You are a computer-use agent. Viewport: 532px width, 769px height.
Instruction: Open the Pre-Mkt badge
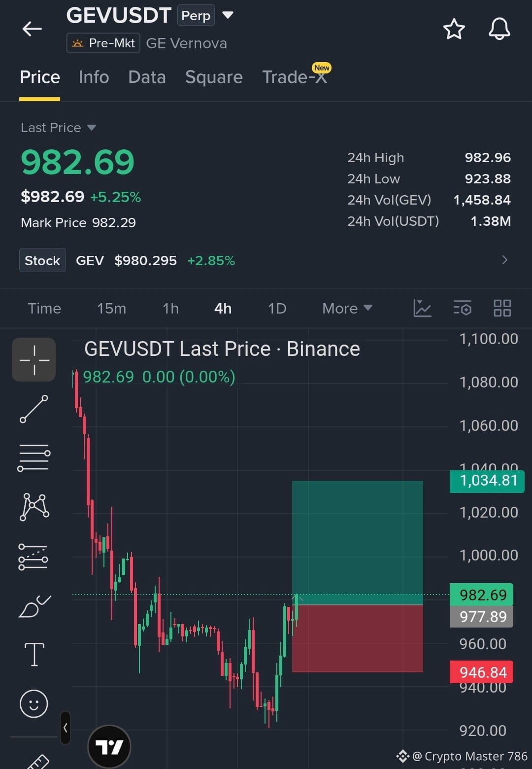103,43
